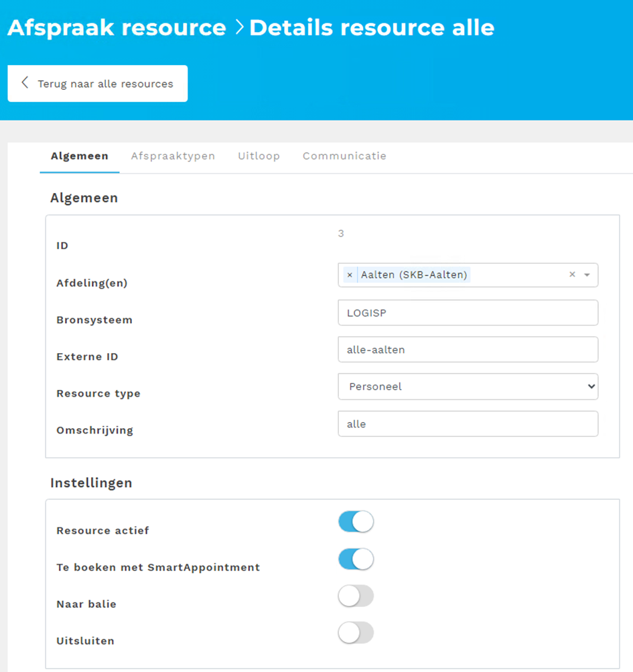Clear all selected Afdeling(en) values
This screenshot has width=633, height=672.
(x=572, y=275)
